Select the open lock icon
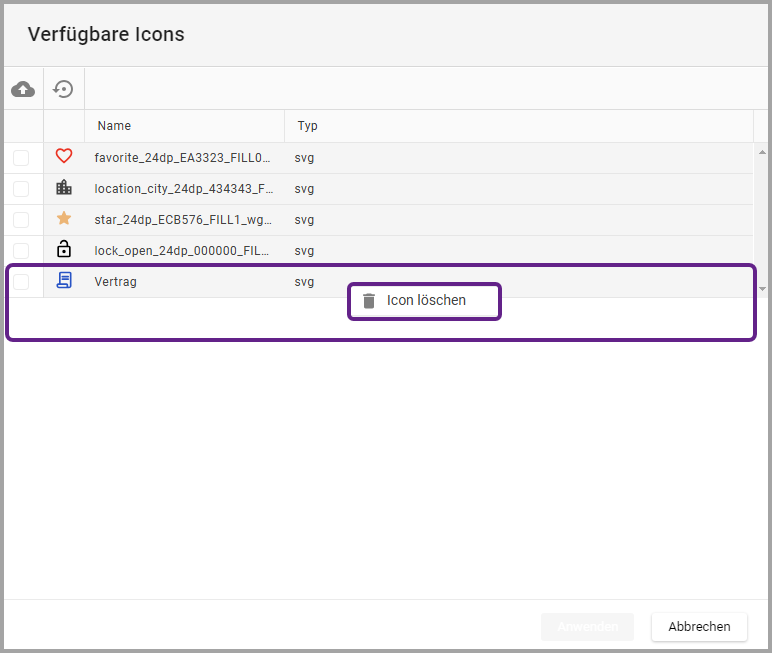The image size is (772, 653). (64, 250)
